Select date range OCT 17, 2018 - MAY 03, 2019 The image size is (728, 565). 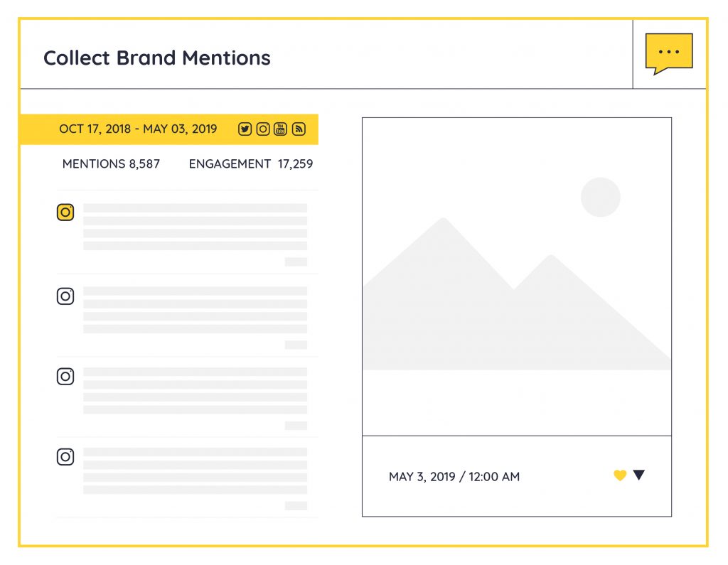tap(138, 129)
